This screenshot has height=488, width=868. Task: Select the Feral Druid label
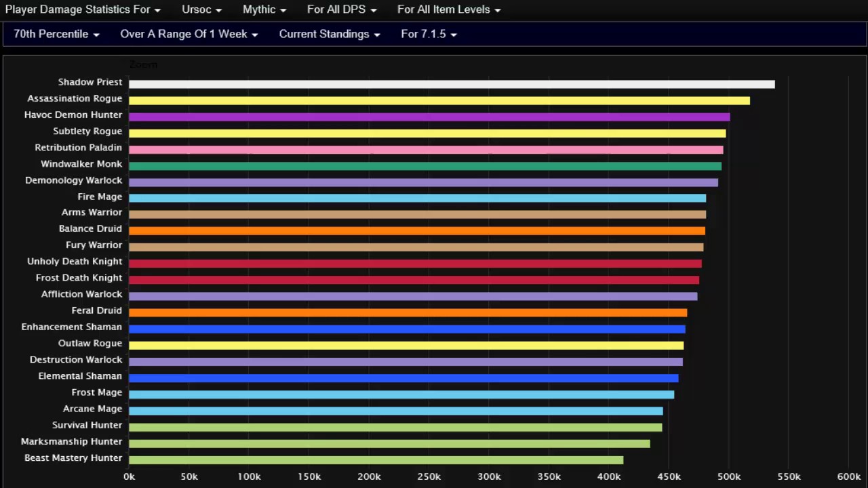click(x=96, y=310)
